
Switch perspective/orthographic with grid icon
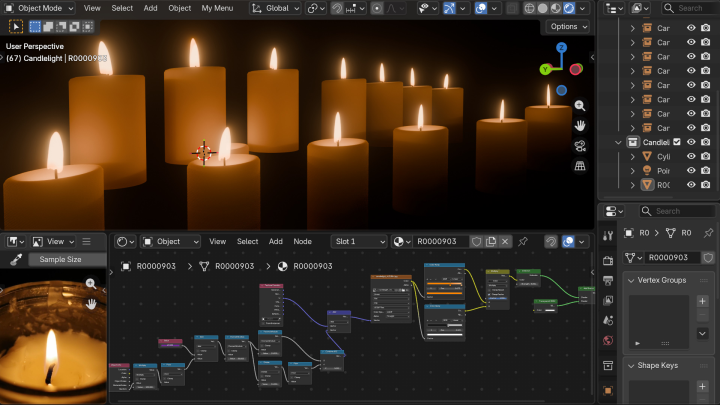click(x=580, y=166)
